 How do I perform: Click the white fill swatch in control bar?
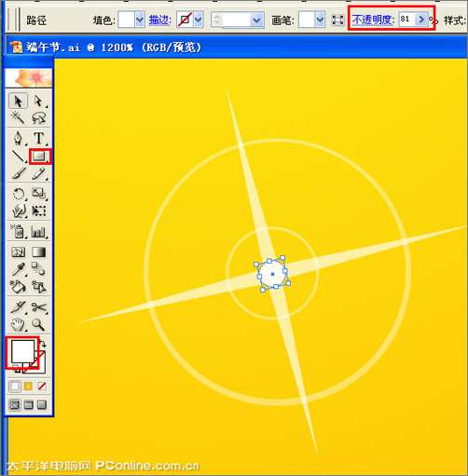coord(127,20)
